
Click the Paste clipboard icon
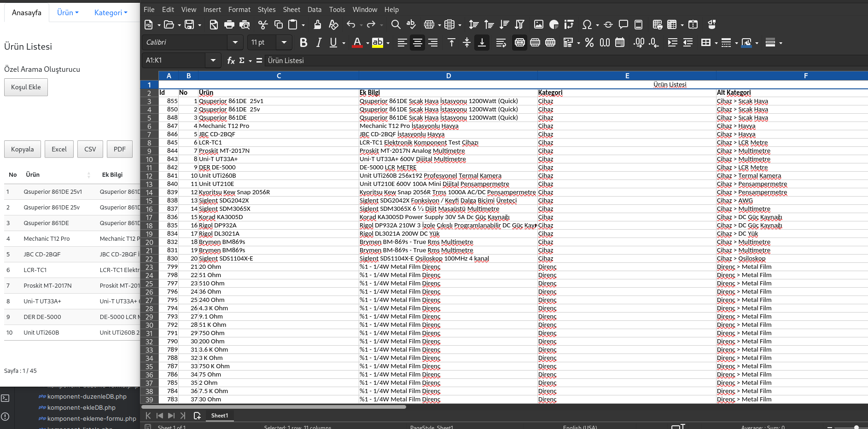click(x=293, y=25)
